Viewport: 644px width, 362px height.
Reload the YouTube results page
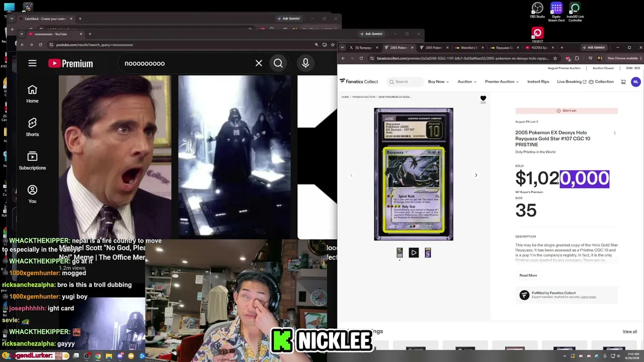40,45
